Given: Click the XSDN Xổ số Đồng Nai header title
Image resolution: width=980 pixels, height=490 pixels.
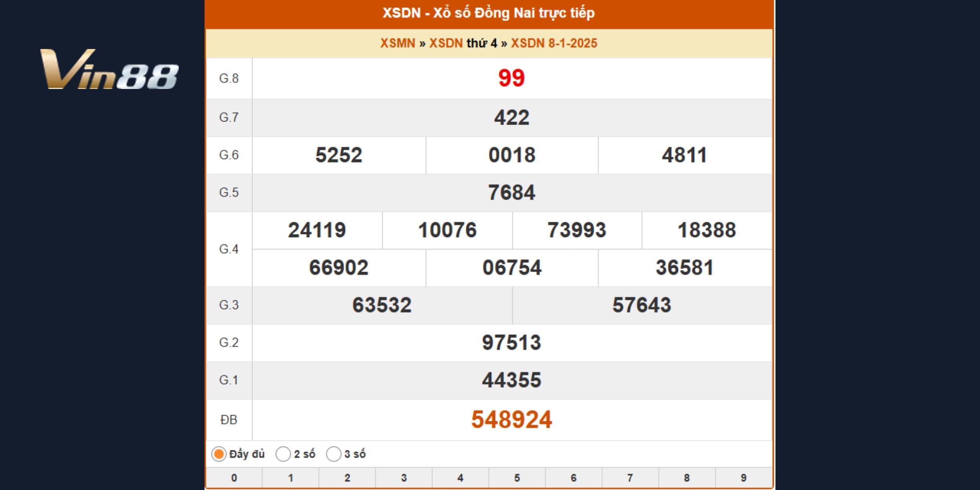Looking at the screenshot, I should 488,13.
